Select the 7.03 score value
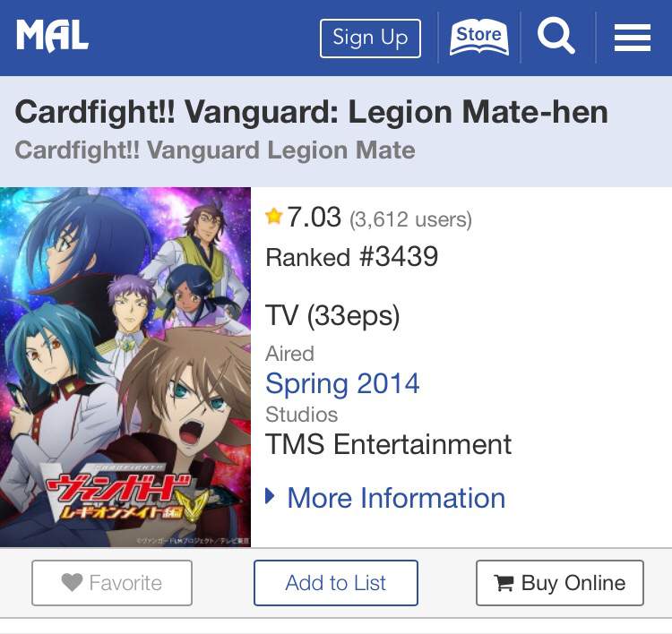Image resolution: width=672 pixels, height=634 pixels. 314,217
